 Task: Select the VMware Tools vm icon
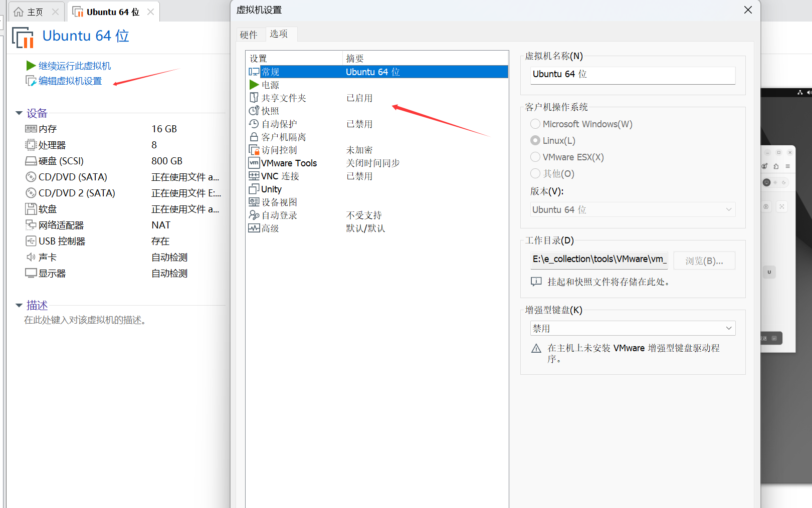click(254, 163)
